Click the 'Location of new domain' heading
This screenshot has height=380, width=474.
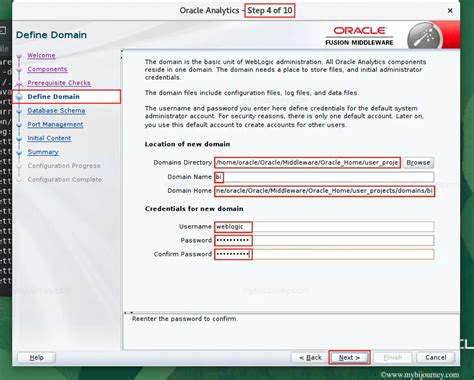(187, 144)
